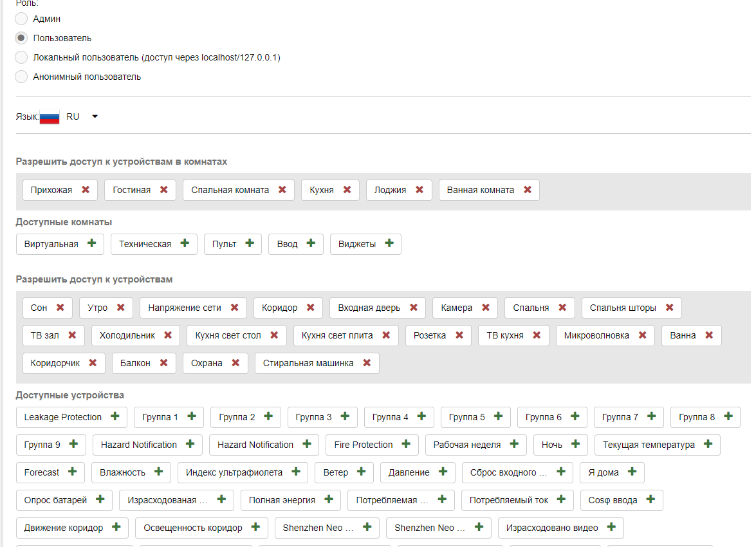Viewport: 756px width, 547px height.
Task: Remove Прихожая room with red X
Action: 86,190
